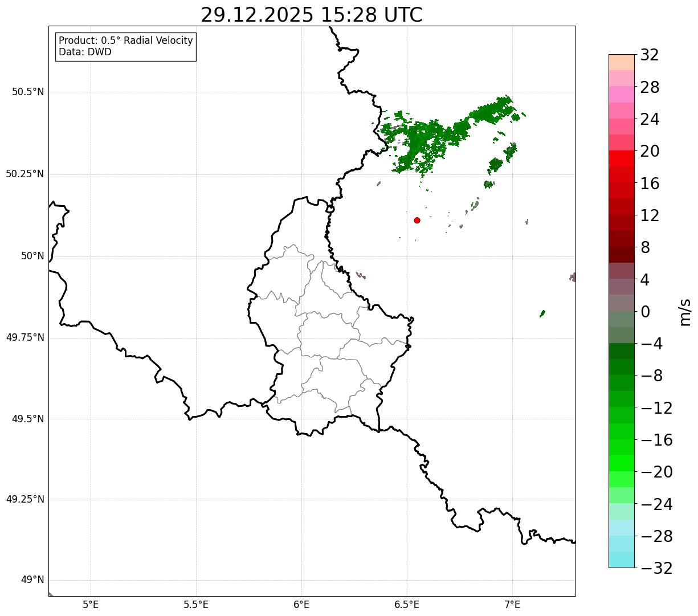Click the colorbar tick label −8
This screenshot has width=698, height=616.
(652, 376)
